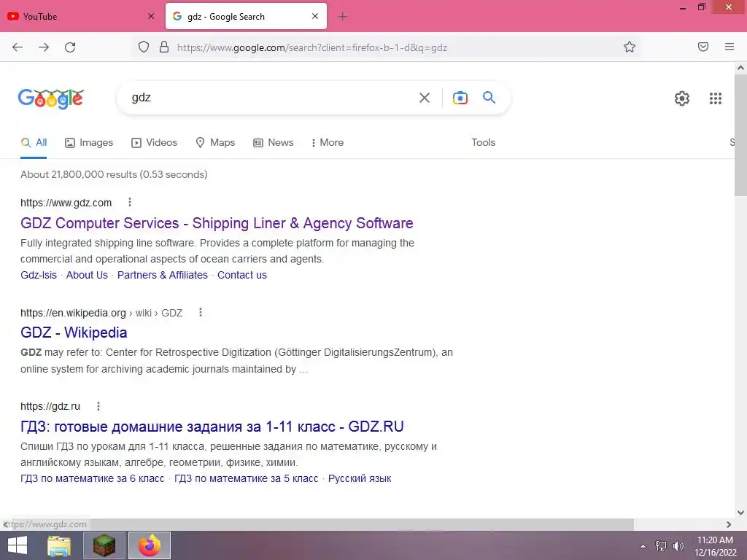Image resolution: width=747 pixels, height=560 pixels.
Task: Click the scroll down arrow
Action: [740, 513]
